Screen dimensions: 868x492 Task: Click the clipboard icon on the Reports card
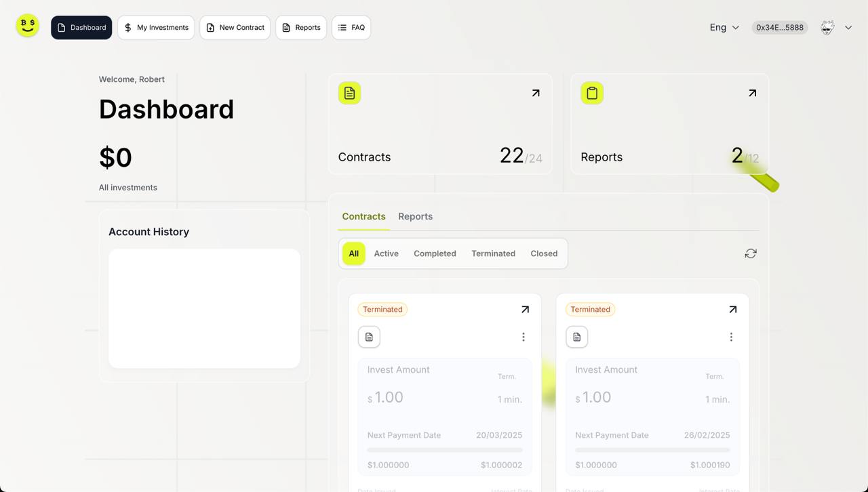click(592, 93)
